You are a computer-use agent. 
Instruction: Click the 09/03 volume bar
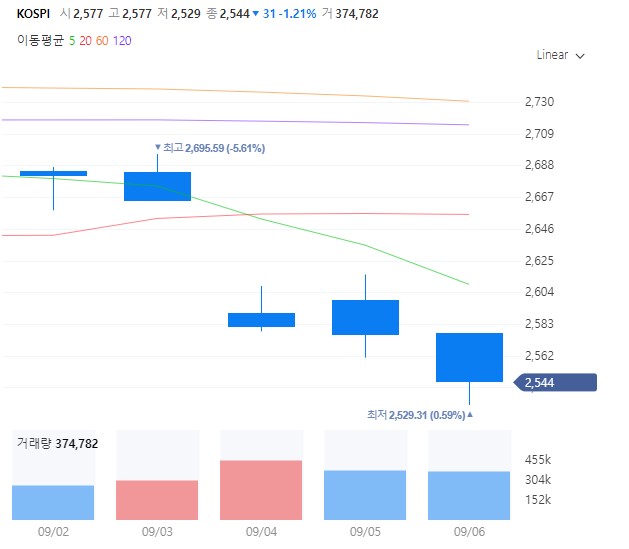point(157,500)
